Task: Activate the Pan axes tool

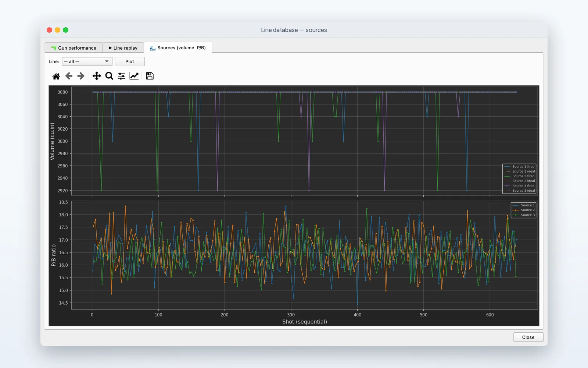Action: [x=97, y=76]
